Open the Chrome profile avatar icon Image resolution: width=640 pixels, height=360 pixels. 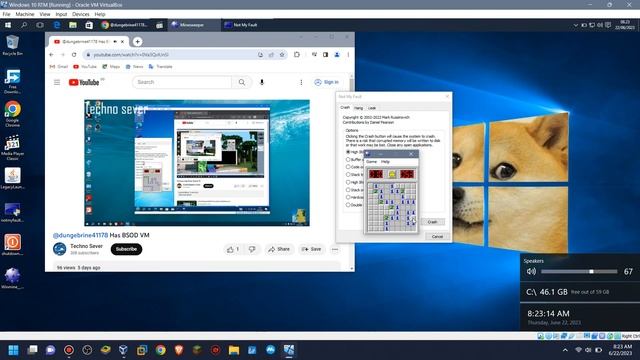(x=337, y=55)
